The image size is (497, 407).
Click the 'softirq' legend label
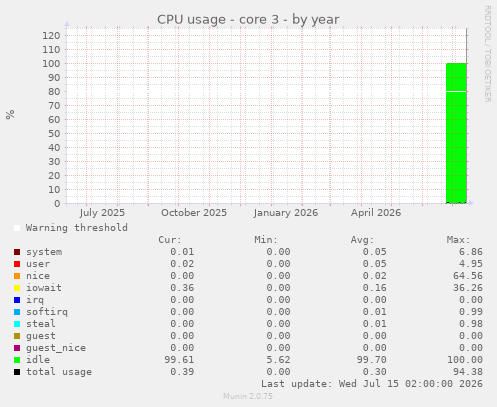point(47,312)
